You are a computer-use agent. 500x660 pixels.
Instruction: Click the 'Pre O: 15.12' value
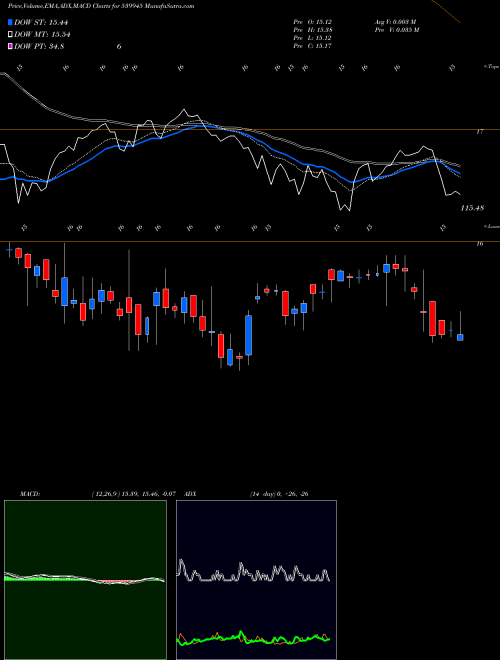(x=313, y=22)
